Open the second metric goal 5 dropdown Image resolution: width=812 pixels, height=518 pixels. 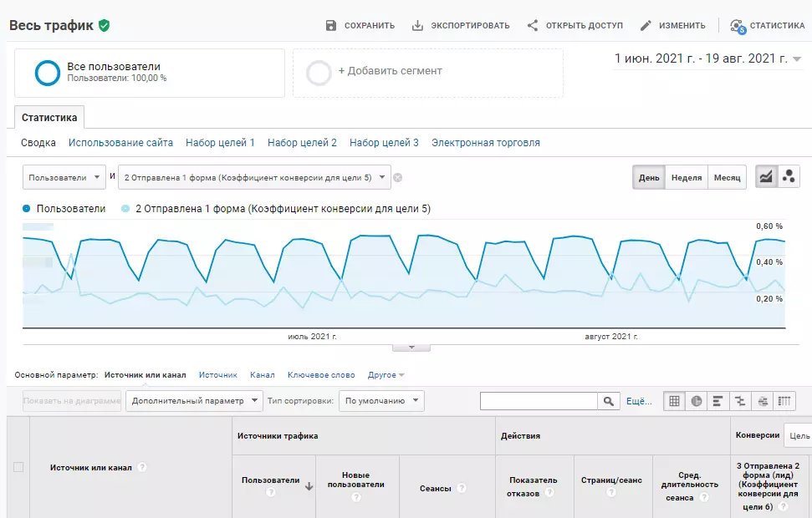coord(255,177)
